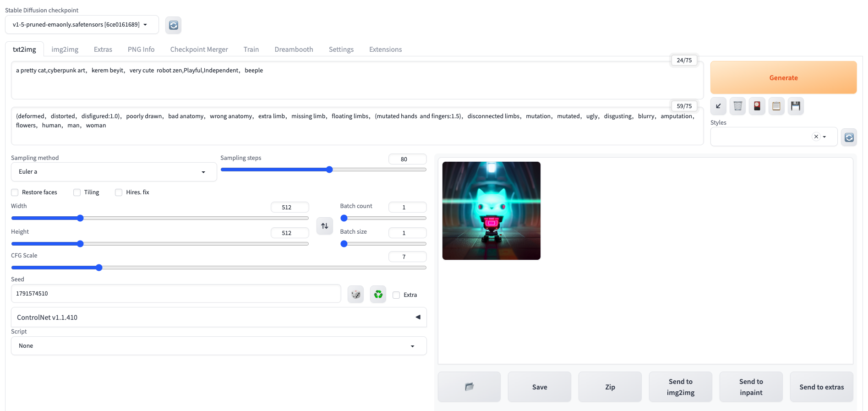Click the Save button
The image size is (868, 411).
540,387
